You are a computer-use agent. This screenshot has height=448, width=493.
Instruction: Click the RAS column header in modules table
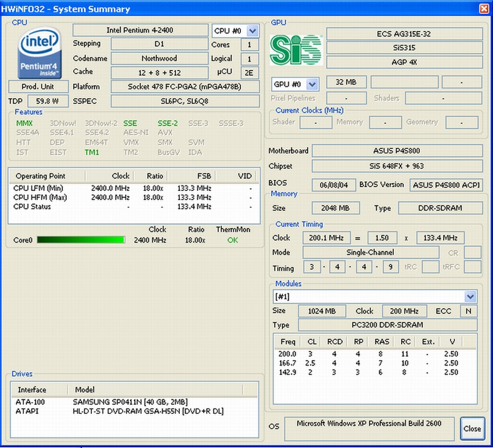pos(382,342)
